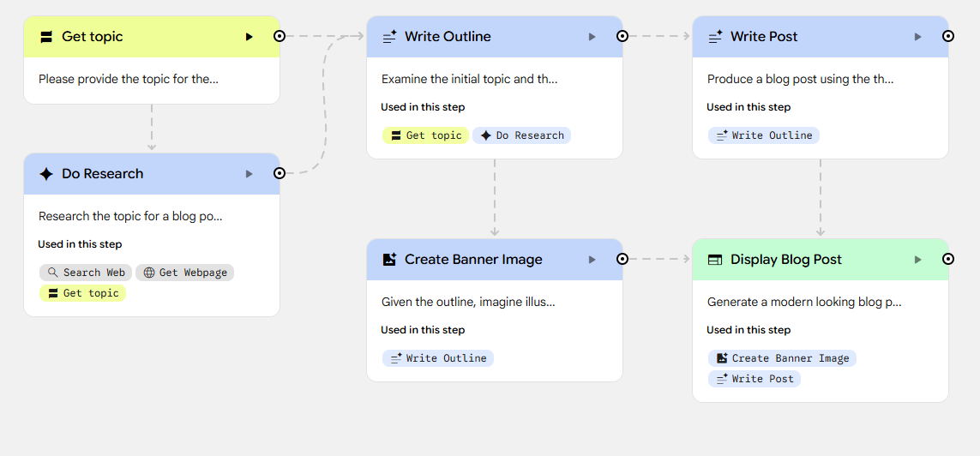Click the Display Blog Post header icon
The height and width of the screenshot is (456, 980).
715,260
